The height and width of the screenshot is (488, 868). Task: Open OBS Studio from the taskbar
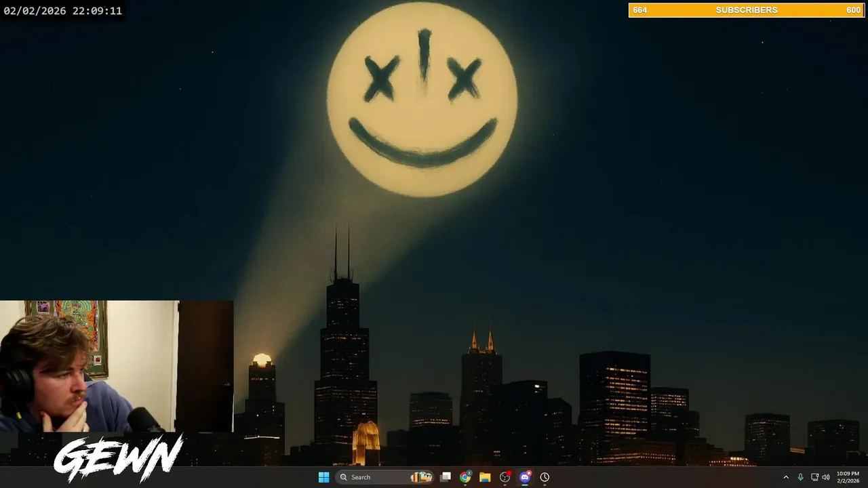point(505,477)
